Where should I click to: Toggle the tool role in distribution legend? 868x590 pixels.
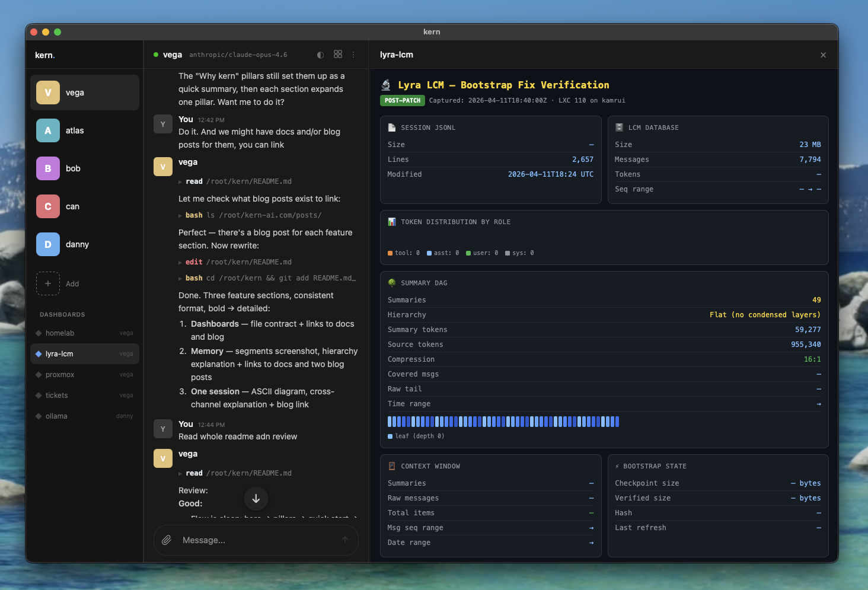click(404, 253)
